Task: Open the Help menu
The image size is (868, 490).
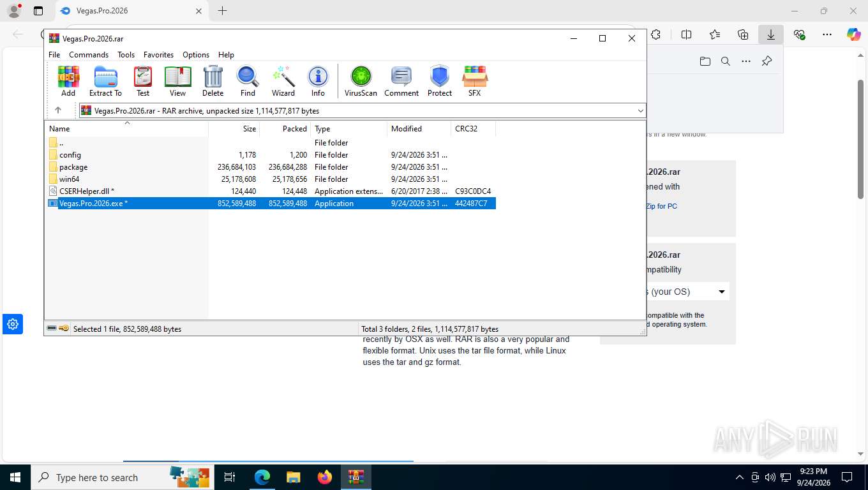Action: 226,55
